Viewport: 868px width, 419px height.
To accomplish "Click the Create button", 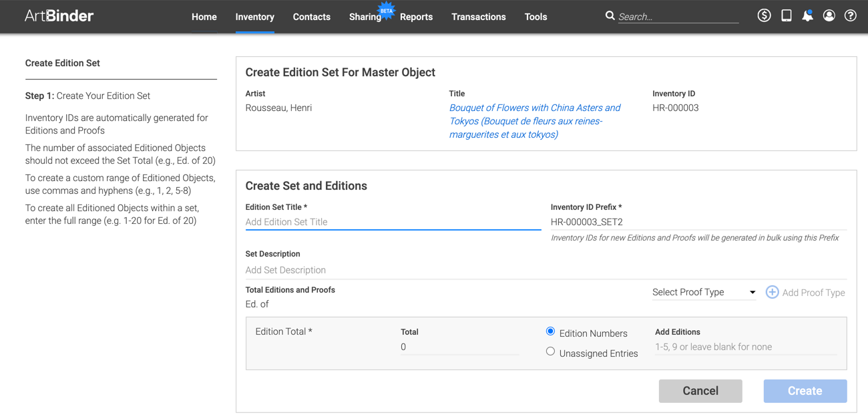I will click(x=805, y=391).
